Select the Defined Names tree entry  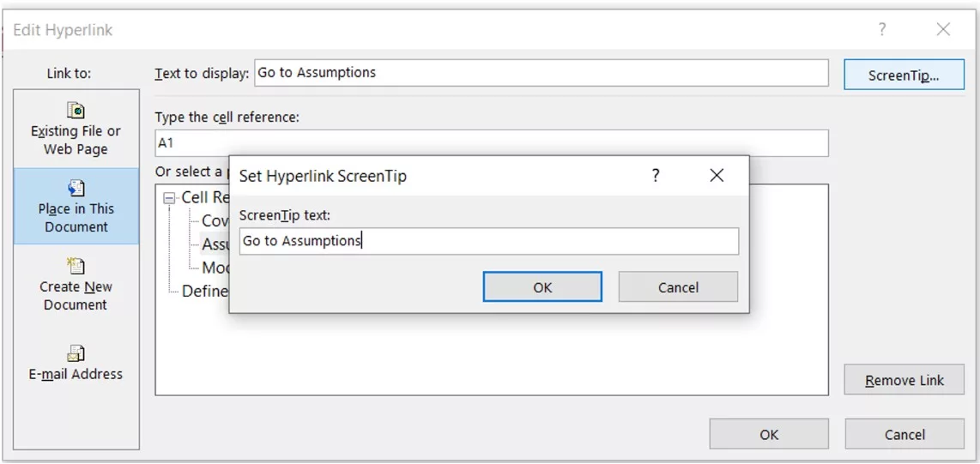click(205, 292)
